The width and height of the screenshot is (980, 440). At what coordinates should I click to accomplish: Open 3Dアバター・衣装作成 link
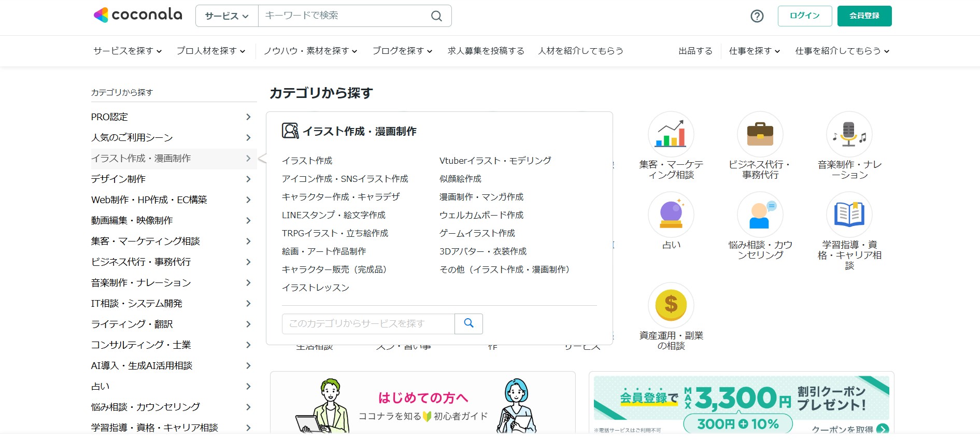click(x=483, y=251)
